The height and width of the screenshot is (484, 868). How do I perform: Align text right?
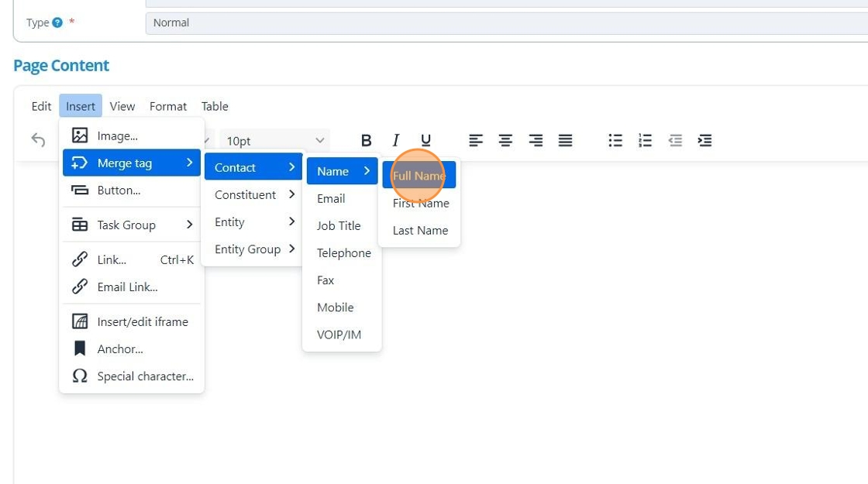coord(536,140)
